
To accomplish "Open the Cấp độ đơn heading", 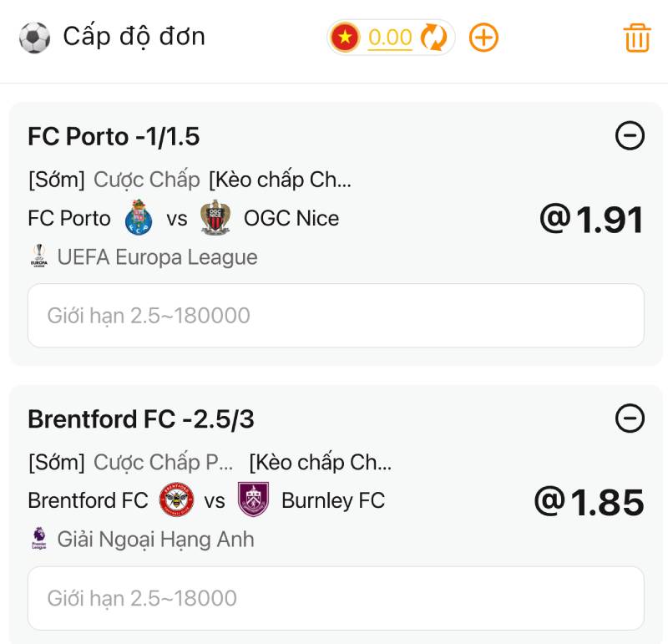I will 134,37.
